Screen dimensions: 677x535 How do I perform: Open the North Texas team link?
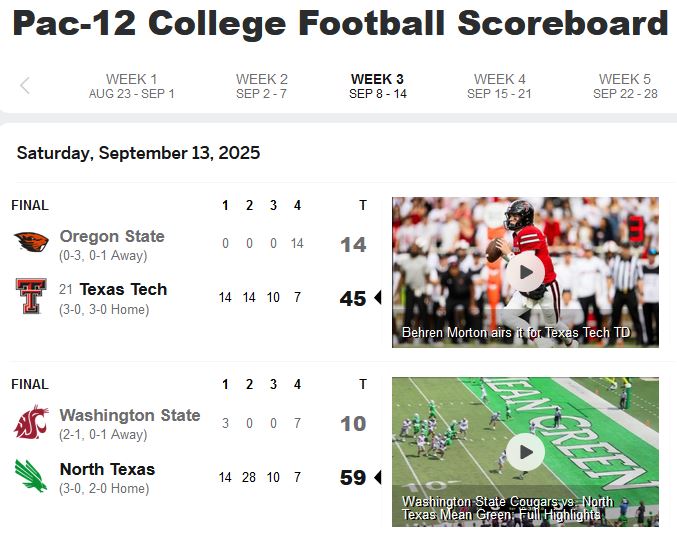point(108,469)
